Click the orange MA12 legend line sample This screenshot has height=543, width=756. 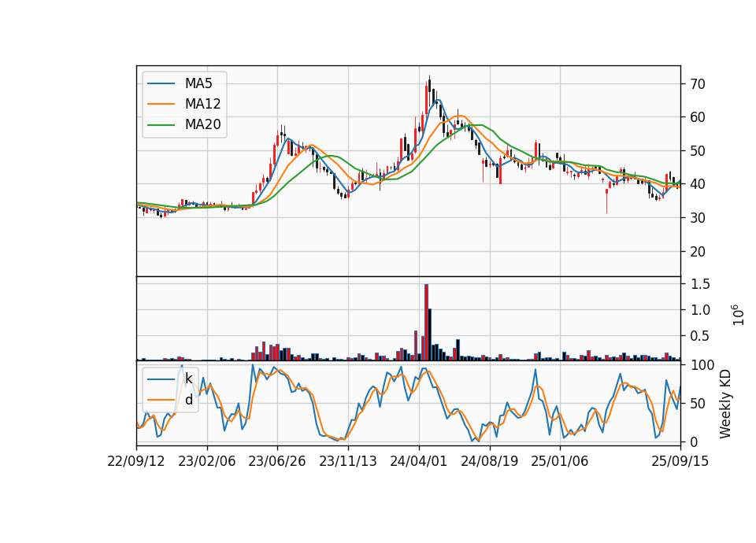(x=161, y=104)
